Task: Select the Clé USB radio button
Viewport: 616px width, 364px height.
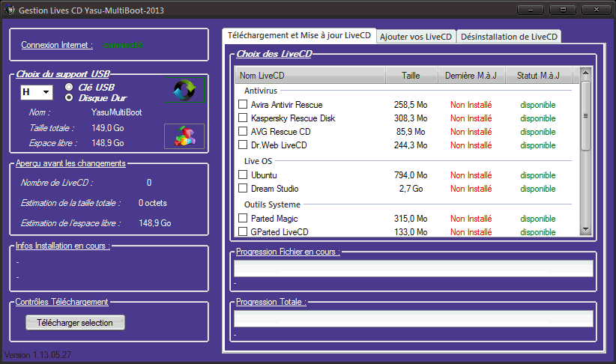Action: [69, 87]
